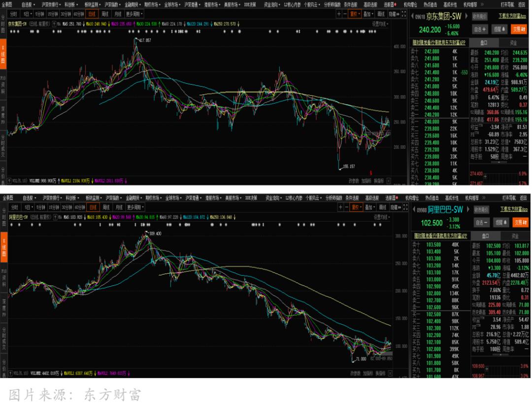Open K线图 sidebar tab in 阿里巴巴 window
The image size is (532, 411).
coord(4,247)
